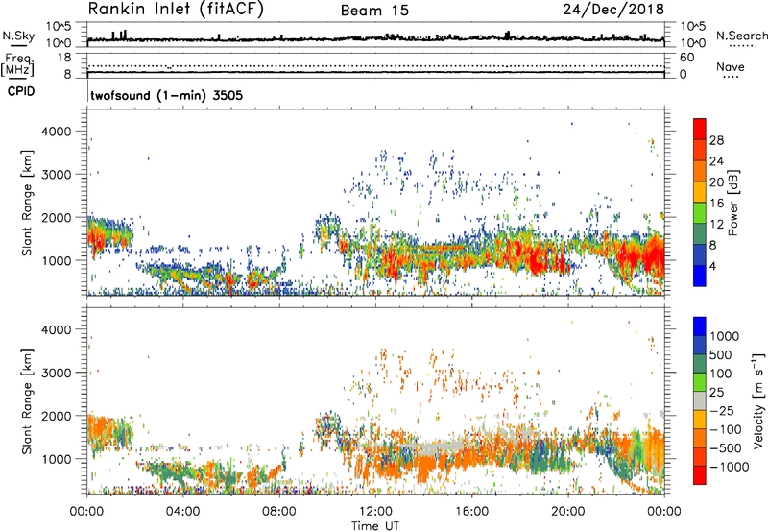
Task: Select the 2000 tick on the velocity panel range axis
Action: pyautogui.click(x=57, y=416)
